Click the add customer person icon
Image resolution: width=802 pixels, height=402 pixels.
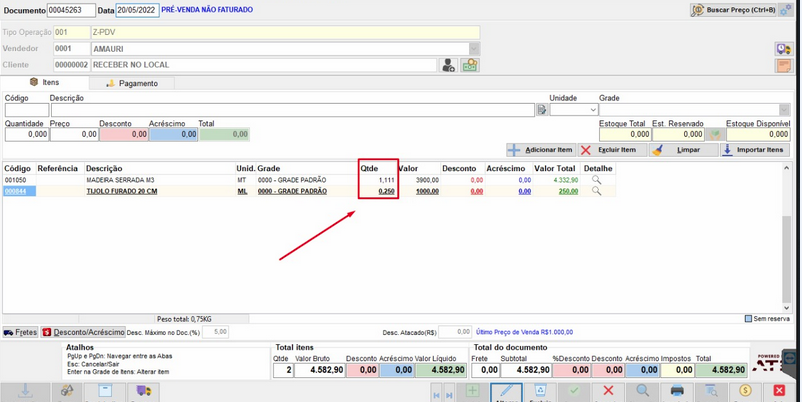click(448, 65)
